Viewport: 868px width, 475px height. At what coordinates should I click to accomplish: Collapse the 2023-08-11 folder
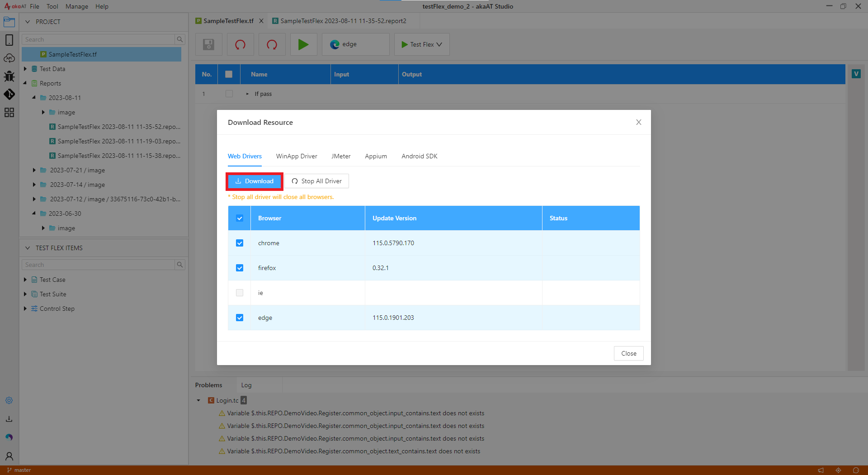[34, 98]
